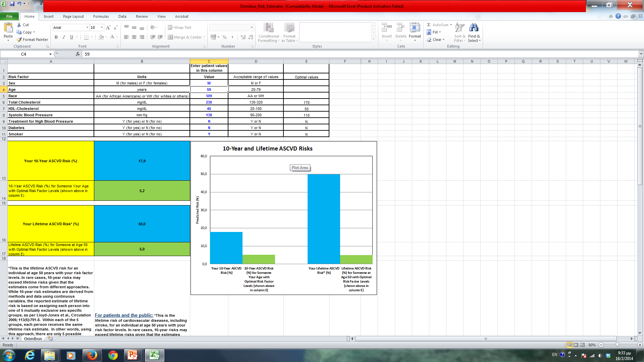The image size is (644, 362).
Task: Open the File tab
Action: (9, 16)
